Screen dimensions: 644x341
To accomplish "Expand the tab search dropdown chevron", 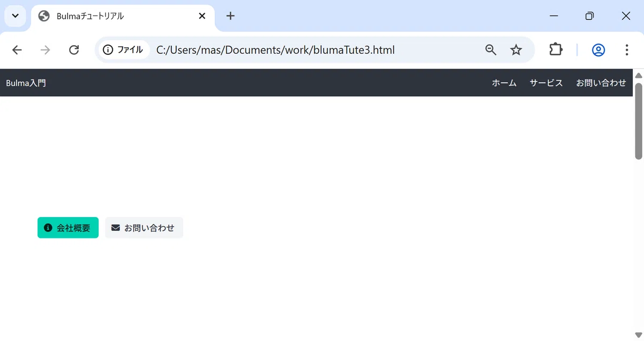I will coord(15,16).
